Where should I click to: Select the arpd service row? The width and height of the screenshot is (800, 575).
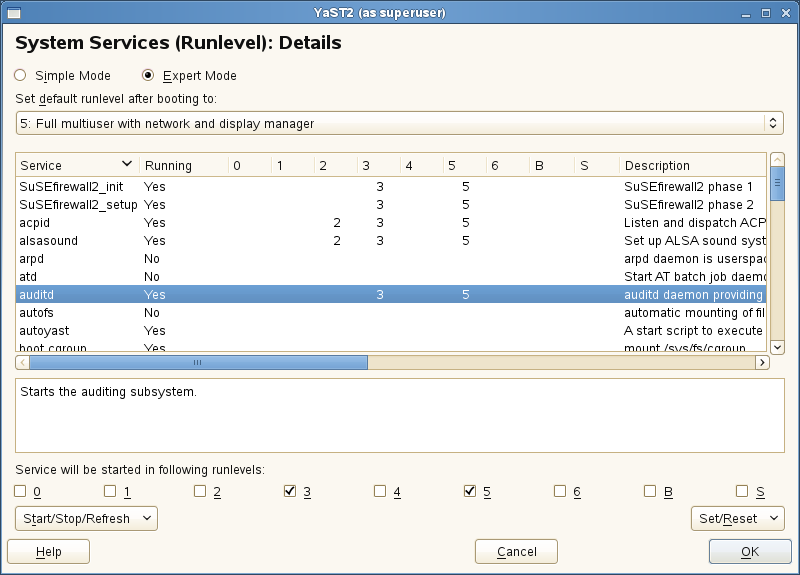[391, 259]
